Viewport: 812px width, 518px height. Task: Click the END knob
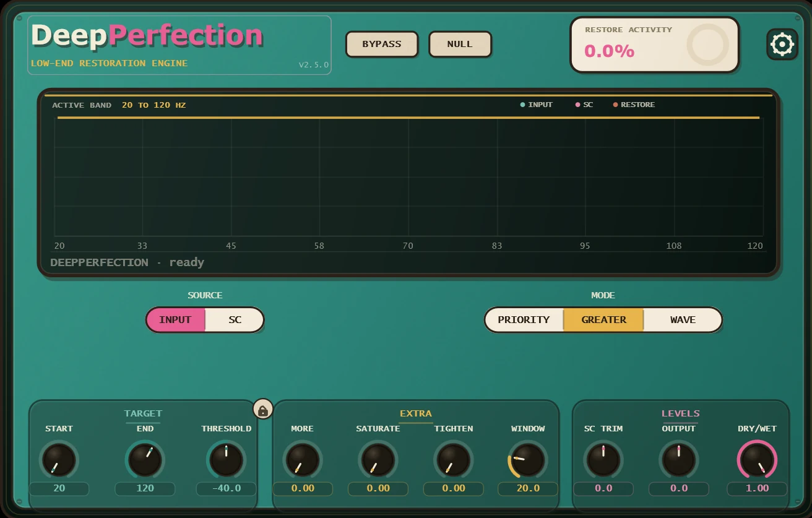[145, 460]
